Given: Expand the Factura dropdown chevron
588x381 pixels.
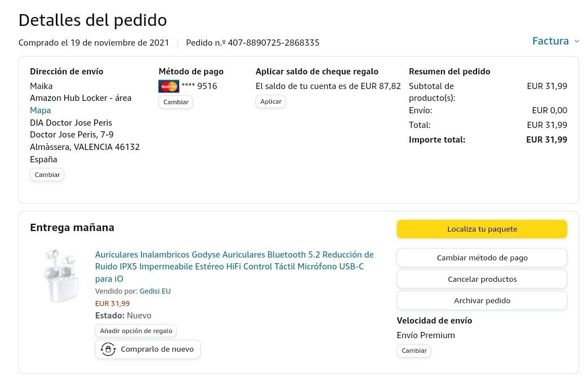Looking at the screenshot, I should (x=576, y=41).
